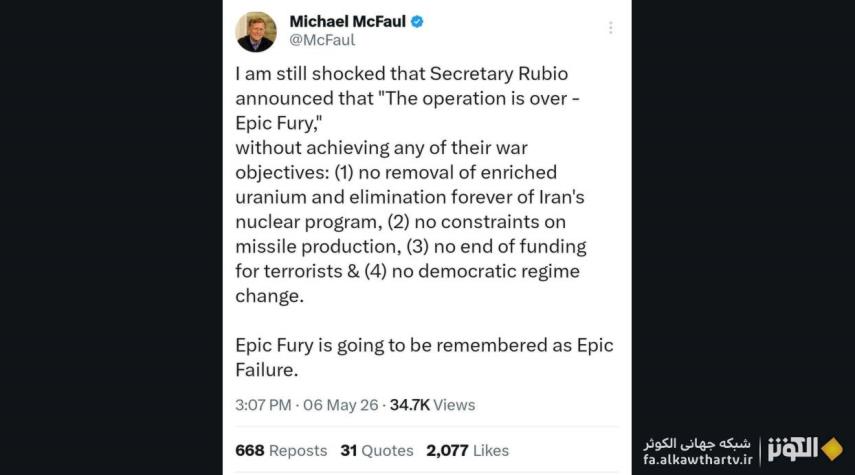Click the Michael McFaul display name
The image size is (855, 475).
point(347,22)
